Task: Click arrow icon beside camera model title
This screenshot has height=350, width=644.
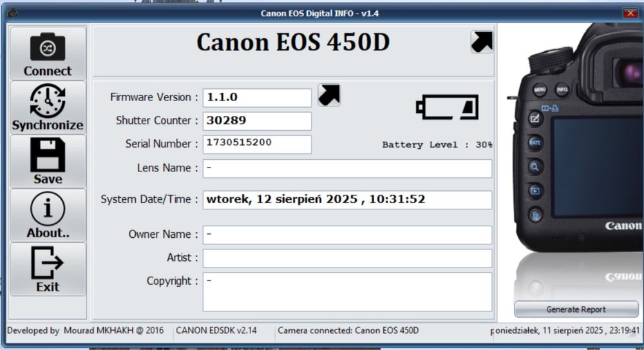Action: pos(482,42)
